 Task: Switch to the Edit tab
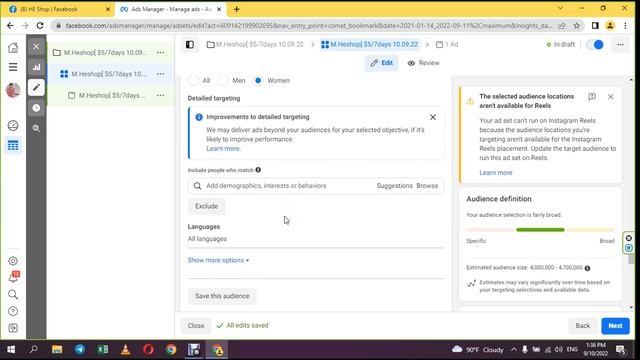coord(381,63)
